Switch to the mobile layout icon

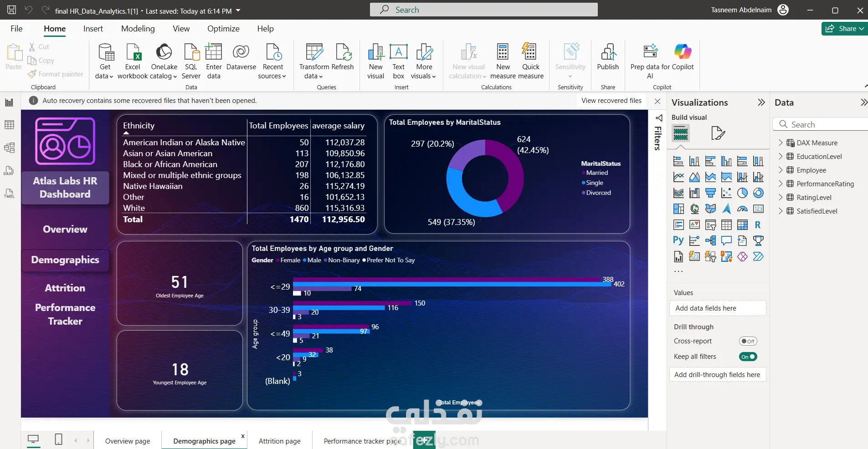click(58, 439)
